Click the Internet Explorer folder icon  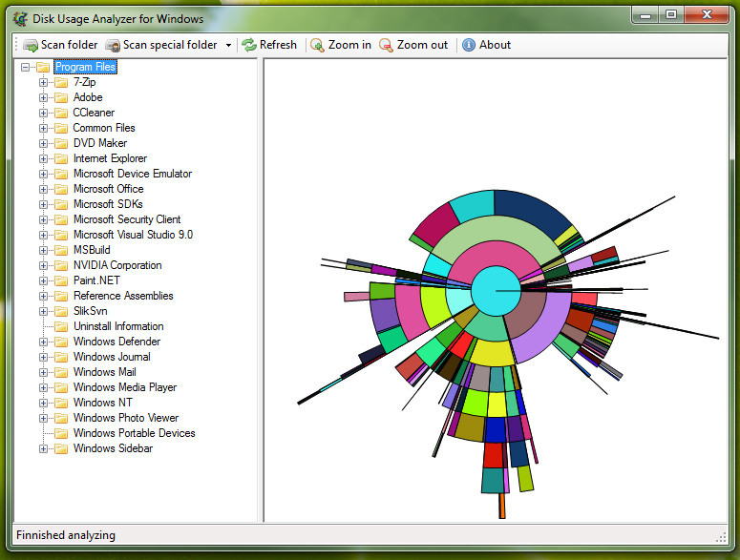click(61, 158)
